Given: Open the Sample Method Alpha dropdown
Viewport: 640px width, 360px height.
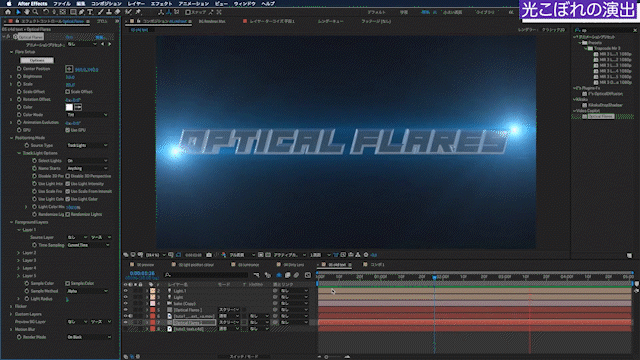Looking at the screenshot, I should tap(87, 291).
